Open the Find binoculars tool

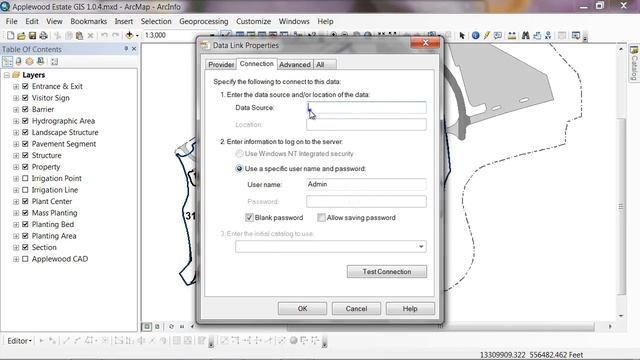[525, 36]
